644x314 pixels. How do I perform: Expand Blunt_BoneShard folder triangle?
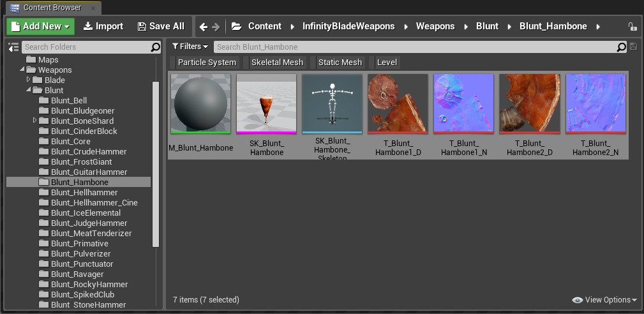[35, 121]
